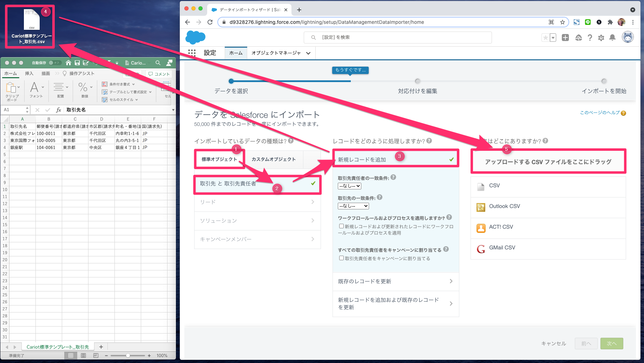
Task: Click the Excel Home icon in title bar
Action: click(68, 63)
